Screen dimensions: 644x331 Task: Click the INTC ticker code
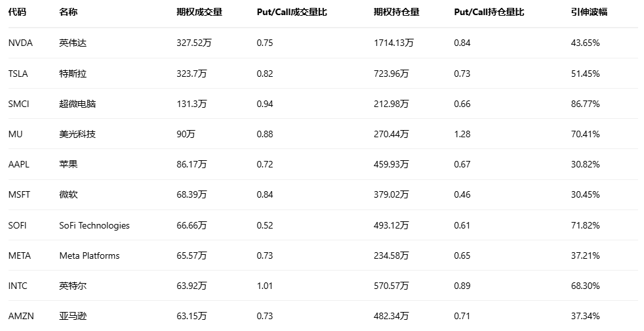point(18,286)
